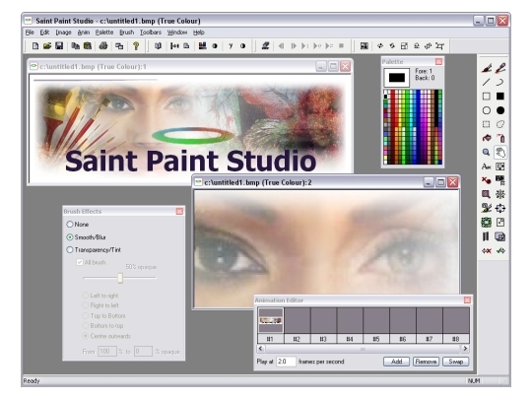
Task: Select the empty frame #2 slot
Action: coord(297,320)
